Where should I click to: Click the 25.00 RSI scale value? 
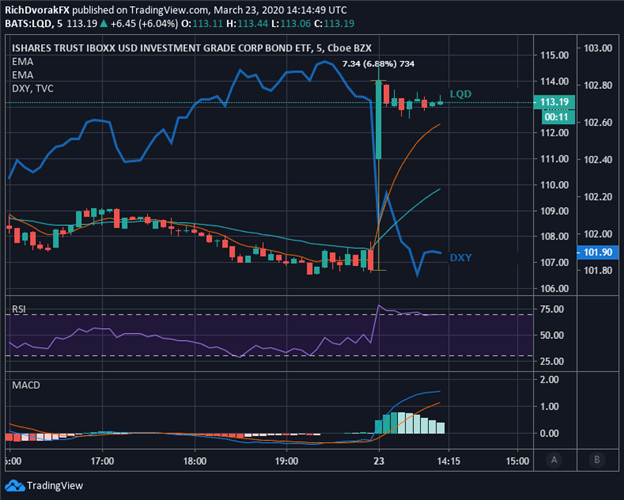click(552, 361)
